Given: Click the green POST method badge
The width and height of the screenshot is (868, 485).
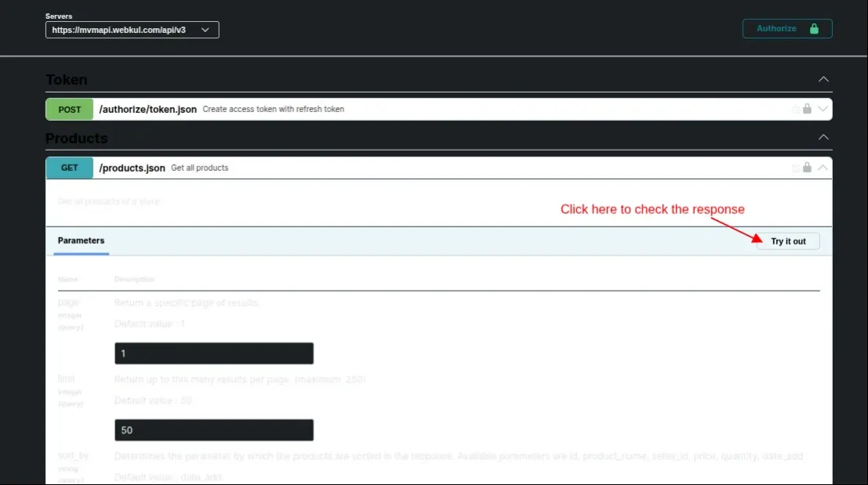Looking at the screenshot, I should pyautogui.click(x=69, y=110).
